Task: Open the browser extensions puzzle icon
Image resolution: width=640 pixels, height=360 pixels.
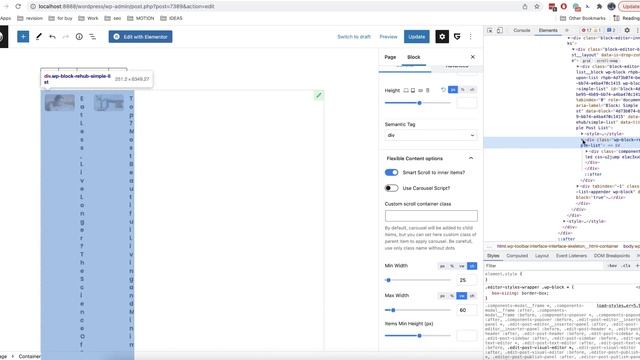Action: point(599,7)
